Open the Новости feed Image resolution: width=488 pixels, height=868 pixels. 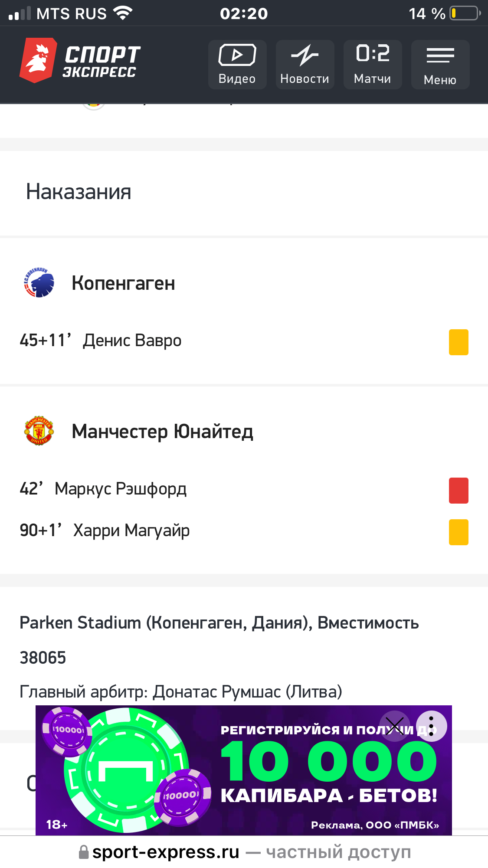(x=305, y=65)
